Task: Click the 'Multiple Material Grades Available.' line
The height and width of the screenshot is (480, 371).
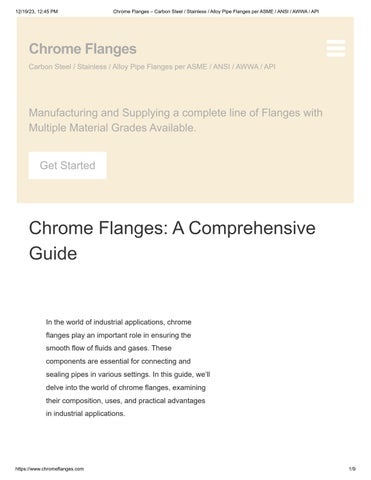Action: (x=112, y=128)
